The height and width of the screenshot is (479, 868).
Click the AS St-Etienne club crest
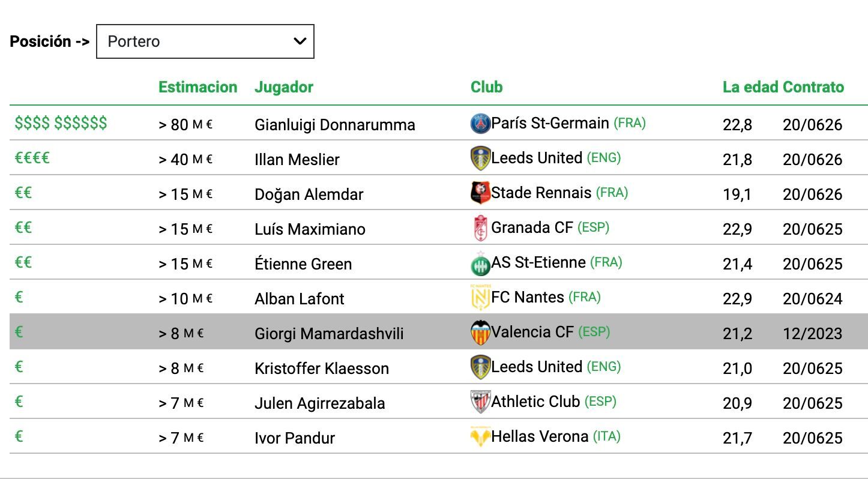point(480,263)
